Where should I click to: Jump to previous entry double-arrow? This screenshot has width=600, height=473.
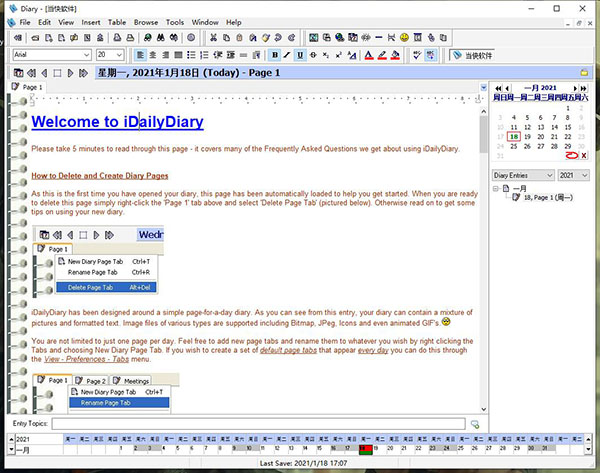[31, 73]
